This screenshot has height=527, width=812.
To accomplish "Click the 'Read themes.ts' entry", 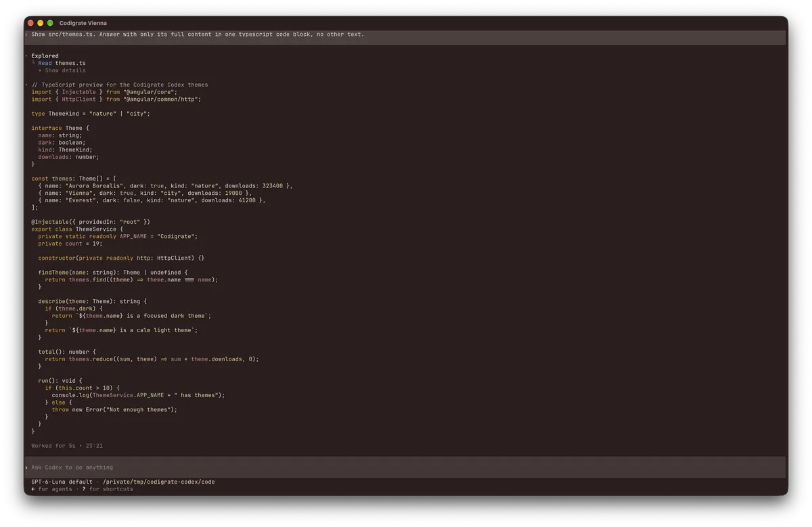I will (x=62, y=63).
